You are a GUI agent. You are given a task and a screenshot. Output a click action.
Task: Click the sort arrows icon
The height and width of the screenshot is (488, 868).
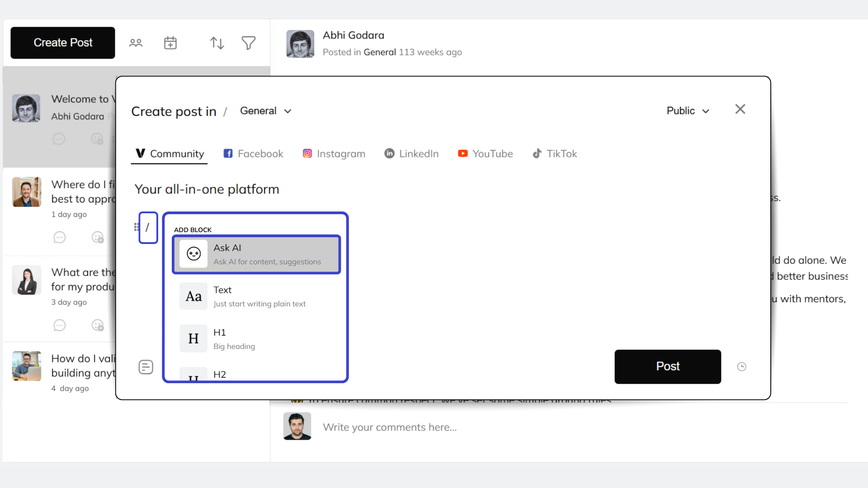(x=217, y=42)
